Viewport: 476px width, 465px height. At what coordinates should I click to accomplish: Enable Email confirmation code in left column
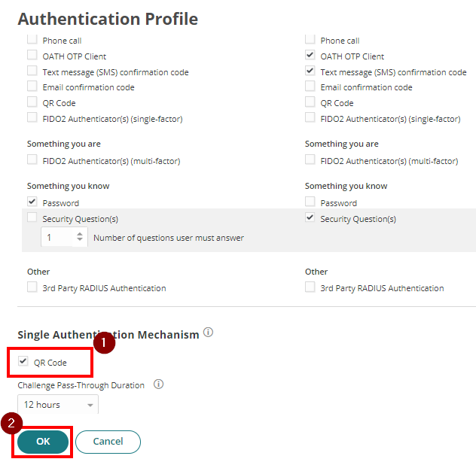[32, 86]
